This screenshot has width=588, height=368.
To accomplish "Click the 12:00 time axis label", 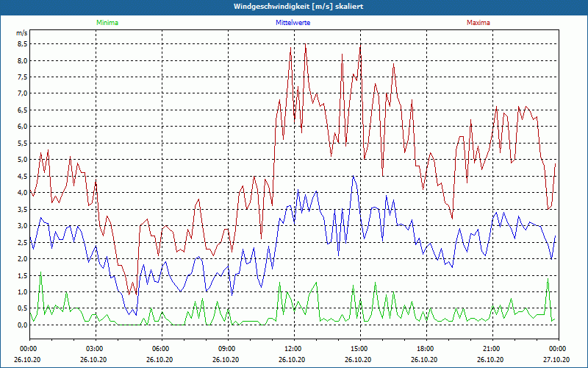I will [293, 349].
